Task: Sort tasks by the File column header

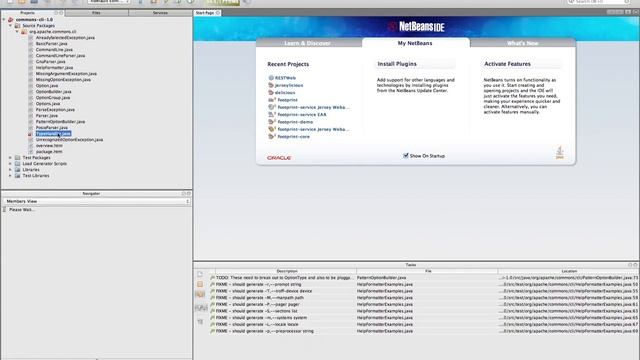Action: 427,271
